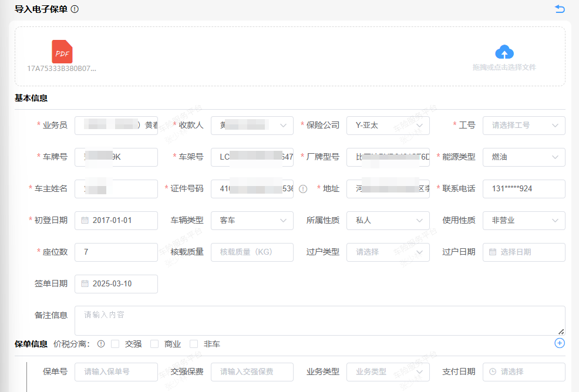
Task: Open the 工号 dropdown
Action: (524, 126)
